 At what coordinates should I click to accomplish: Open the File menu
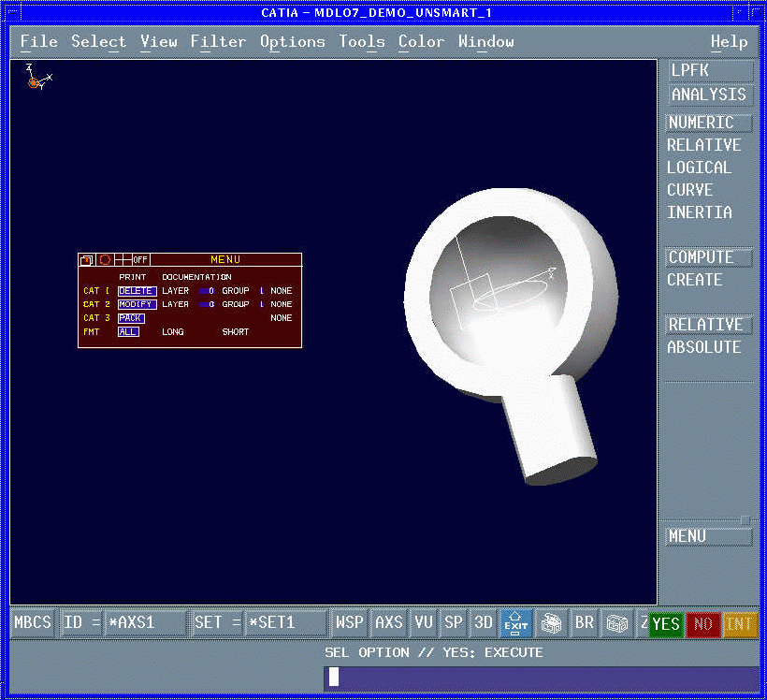(x=39, y=42)
